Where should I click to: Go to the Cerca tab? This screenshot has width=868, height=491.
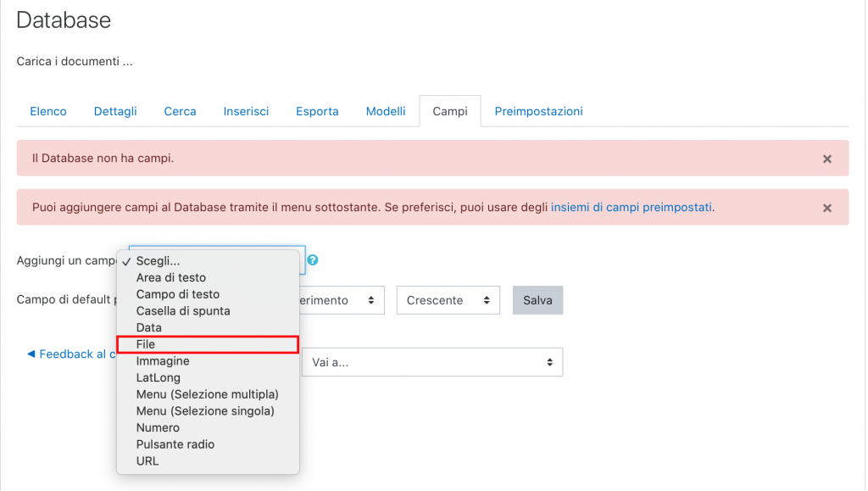pos(180,111)
